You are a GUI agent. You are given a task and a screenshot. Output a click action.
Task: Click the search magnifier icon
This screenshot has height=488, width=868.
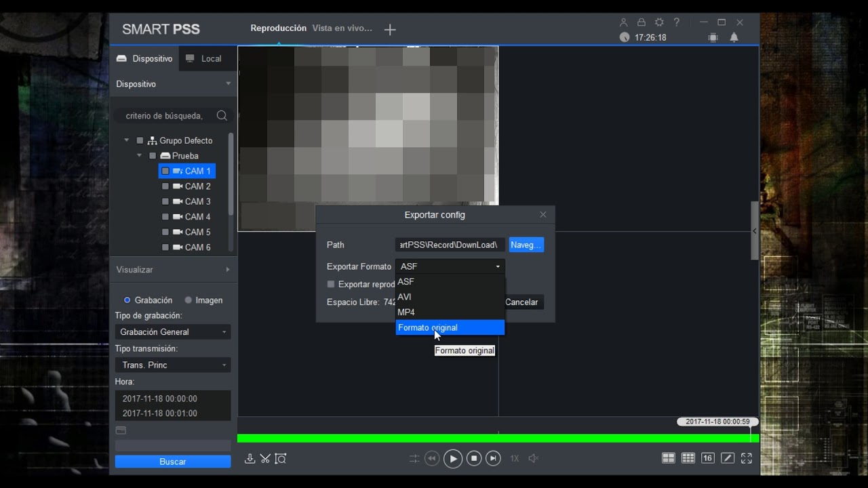(x=222, y=116)
